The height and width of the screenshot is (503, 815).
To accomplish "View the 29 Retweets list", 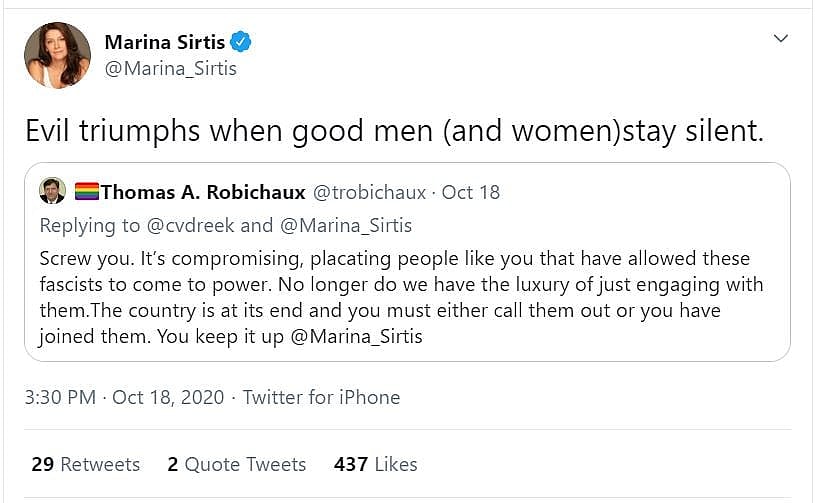I will pos(85,464).
